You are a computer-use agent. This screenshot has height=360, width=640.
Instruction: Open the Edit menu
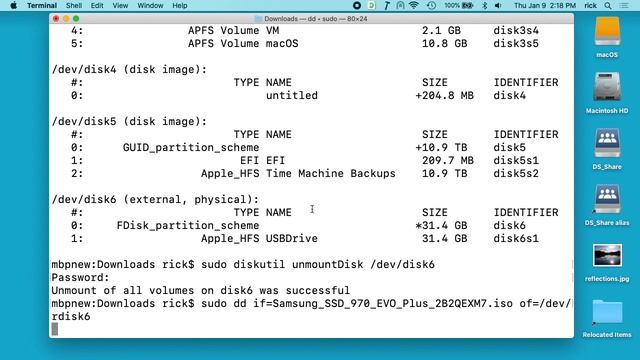97,6
